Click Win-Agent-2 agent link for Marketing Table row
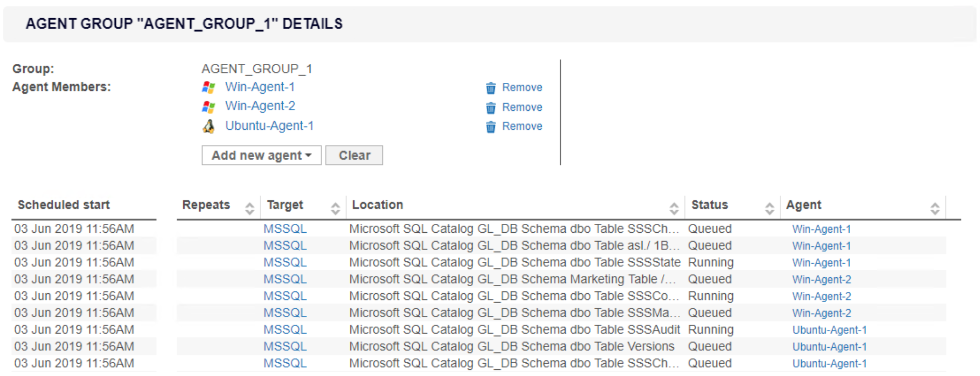This screenshot has width=980, height=376. [821, 279]
